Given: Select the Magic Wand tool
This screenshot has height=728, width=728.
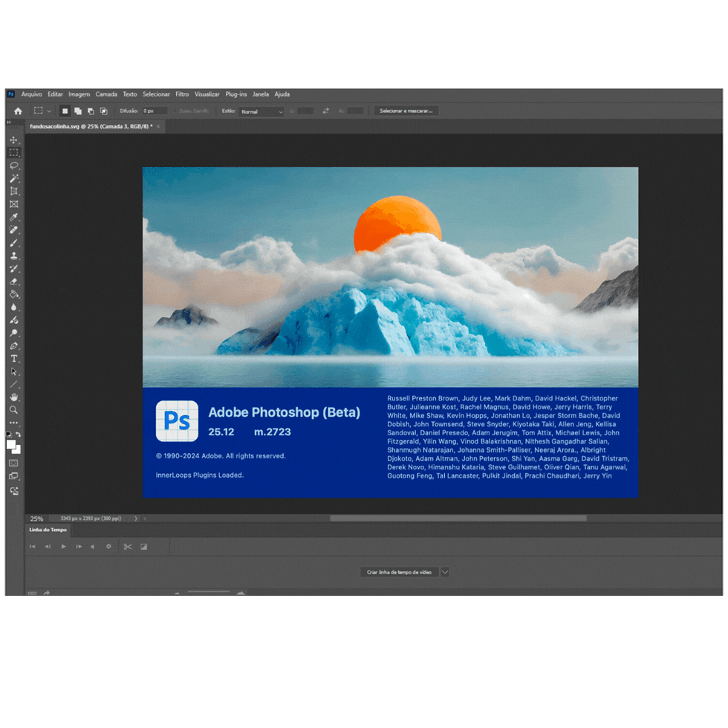Looking at the screenshot, I should (13, 178).
